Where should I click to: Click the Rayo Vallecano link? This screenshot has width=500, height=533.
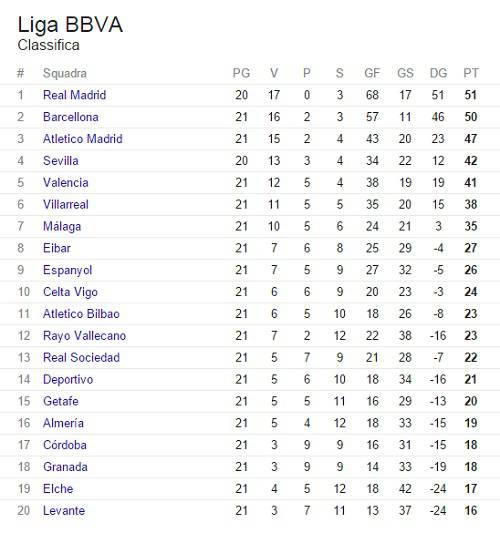click(84, 336)
